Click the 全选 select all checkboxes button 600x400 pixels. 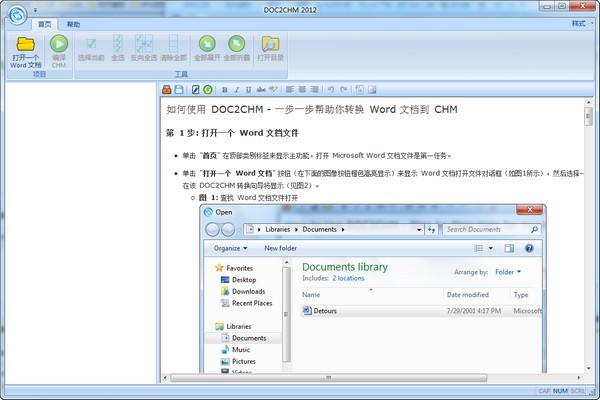click(118, 49)
